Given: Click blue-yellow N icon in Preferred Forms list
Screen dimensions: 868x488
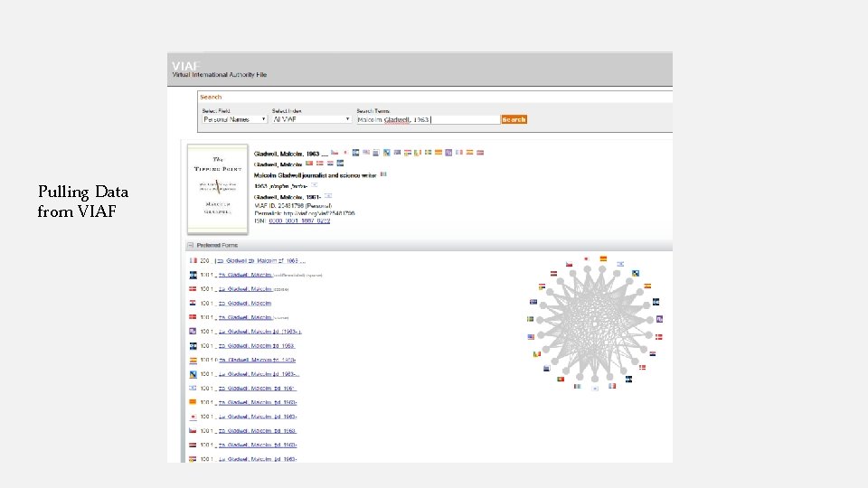Looking at the screenshot, I should (x=193, y=374).
